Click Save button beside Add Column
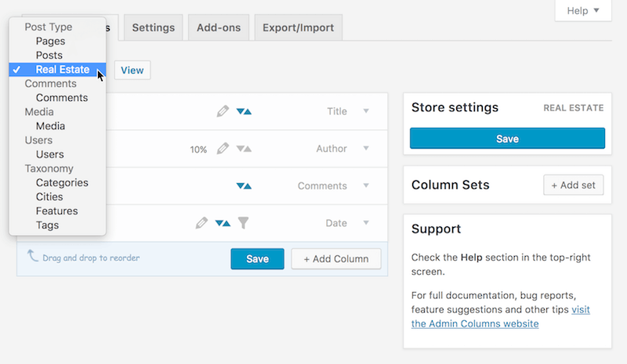This screenshot has height=364, width=627. [x=258, y=259]
